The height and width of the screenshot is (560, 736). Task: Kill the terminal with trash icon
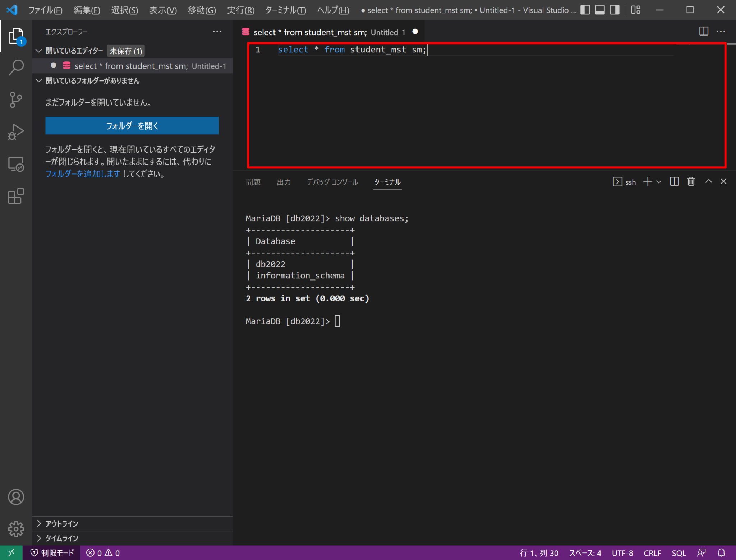[691, 181]
